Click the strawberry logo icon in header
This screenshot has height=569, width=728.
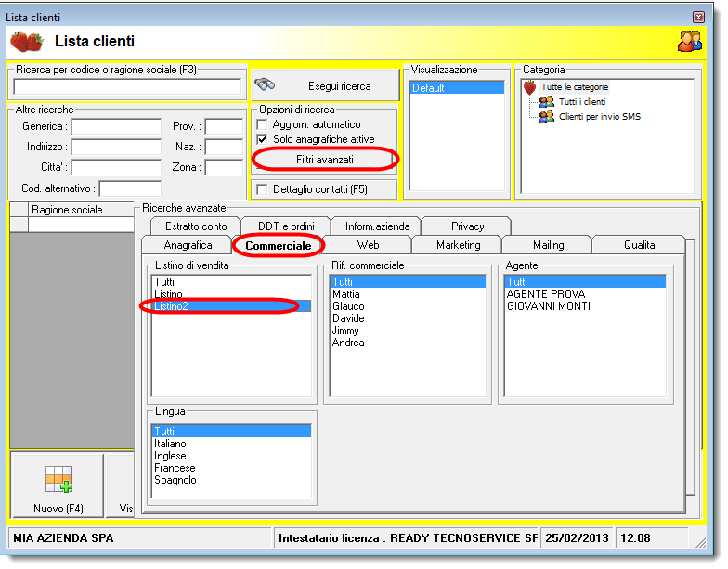click(x=27, y=41)
